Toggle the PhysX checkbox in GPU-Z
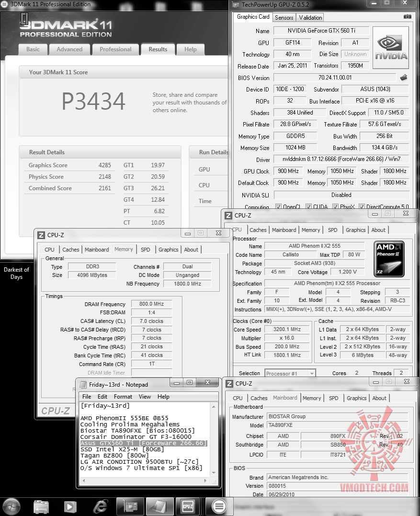 pyautogui.click(x=335, y=206)
